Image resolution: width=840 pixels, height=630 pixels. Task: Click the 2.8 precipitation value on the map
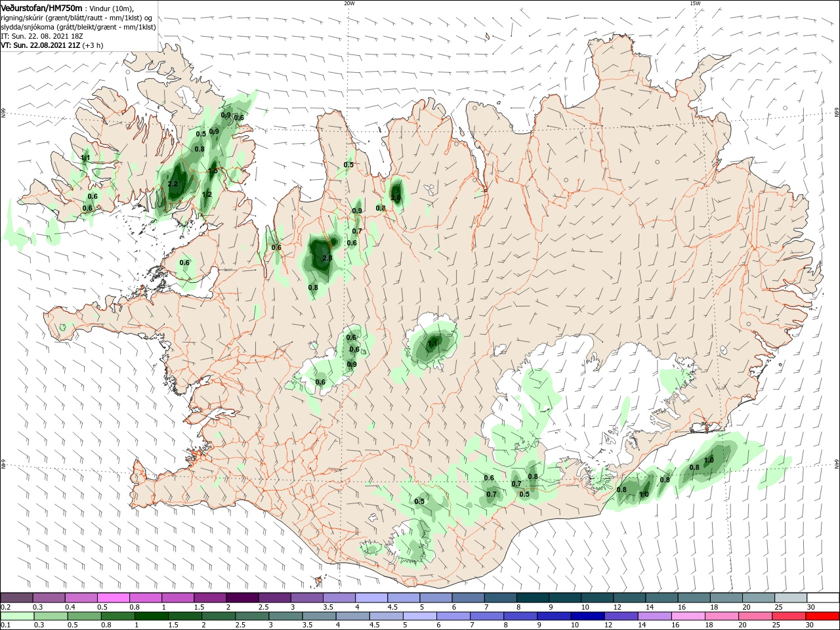[x=327, y=259]
